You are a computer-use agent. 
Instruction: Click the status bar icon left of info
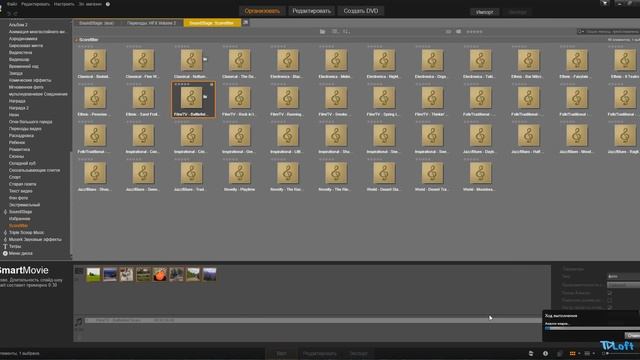pos(531,353)
